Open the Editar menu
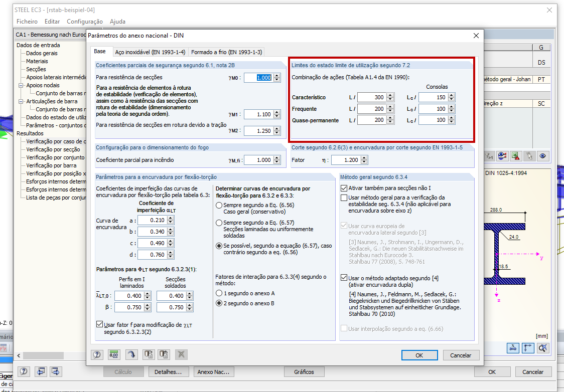The width and height of the screenshot is (564, 392). point(52,22)
